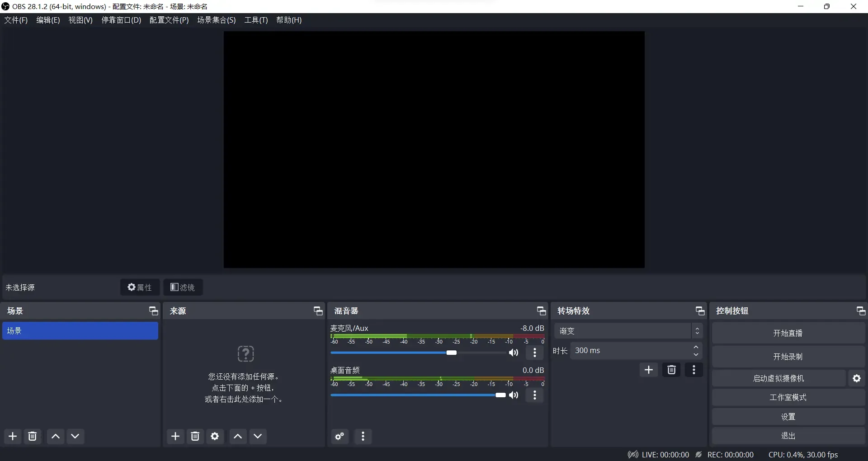Remove selected source with trash icon
Image resolution: width=868 pixels, height=461 pixels.
(x=195, y=436)
